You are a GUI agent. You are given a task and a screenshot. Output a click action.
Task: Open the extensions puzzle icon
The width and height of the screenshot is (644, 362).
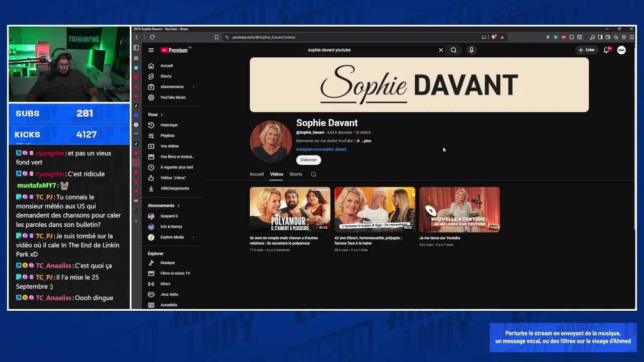(572, 37)
